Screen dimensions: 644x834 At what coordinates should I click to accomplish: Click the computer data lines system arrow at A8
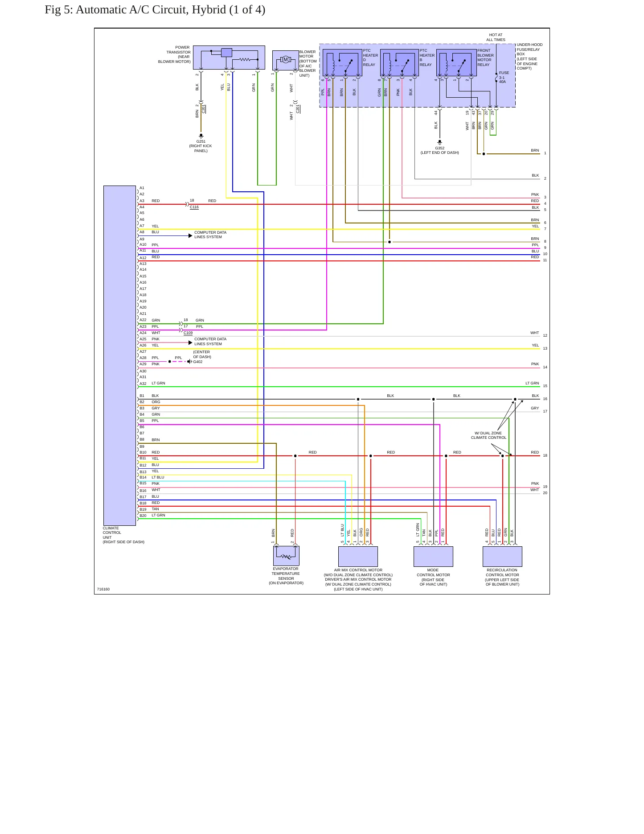(191, 235)
